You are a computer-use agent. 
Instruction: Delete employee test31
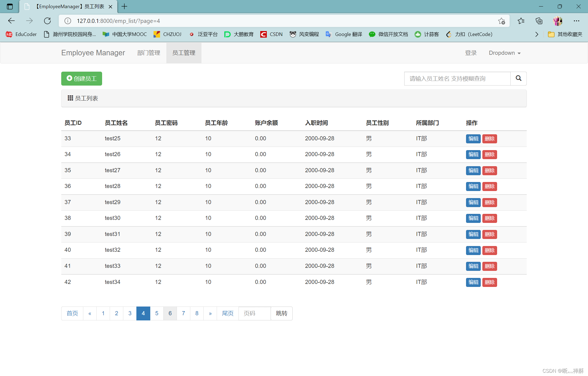click(489, 234)
